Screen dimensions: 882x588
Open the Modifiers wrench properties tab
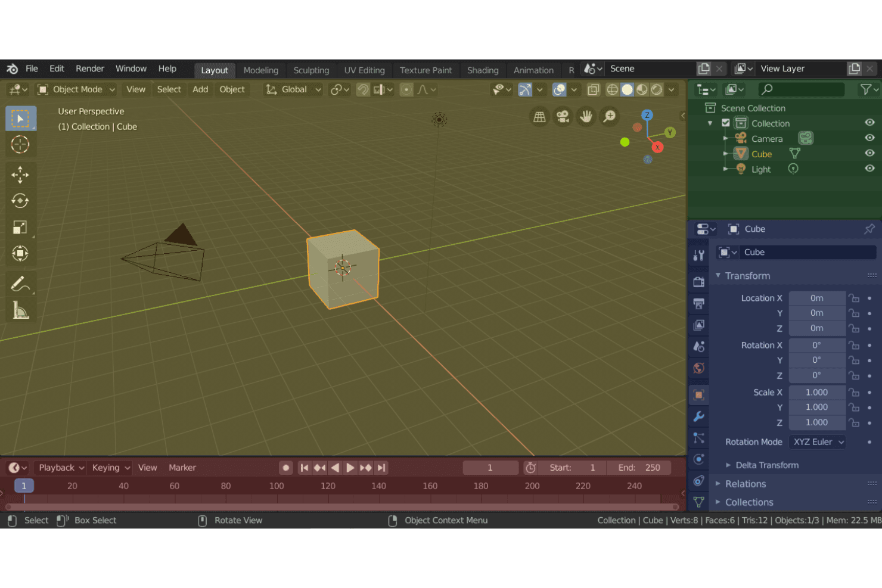pos(699,416)
